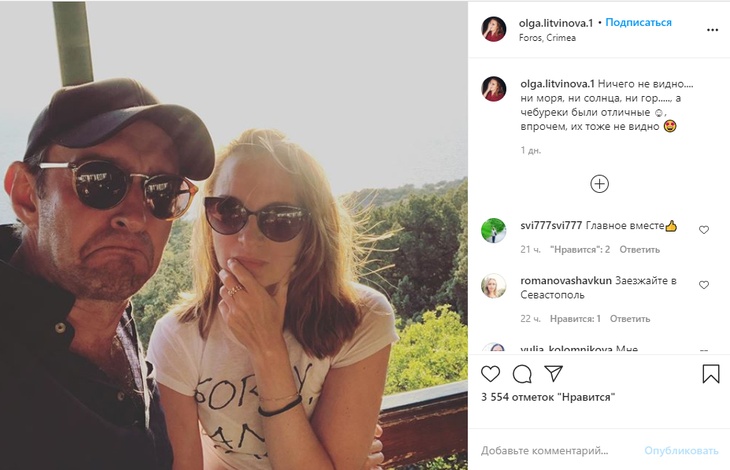Viewport: 730px width, 470px height.
Task: Like romanovashavkun's comment
Action: [x=704, y=285]
